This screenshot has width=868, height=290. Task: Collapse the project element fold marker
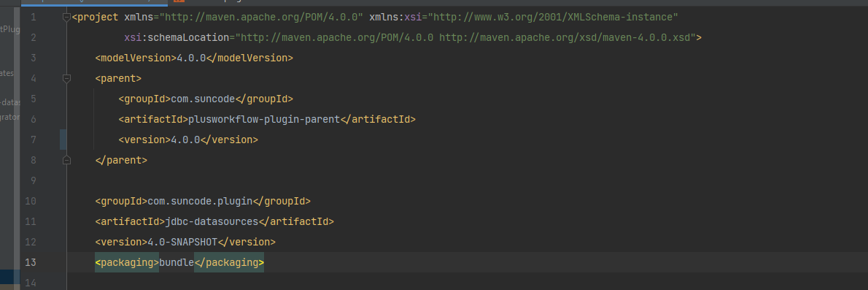(x=66, y=18)
